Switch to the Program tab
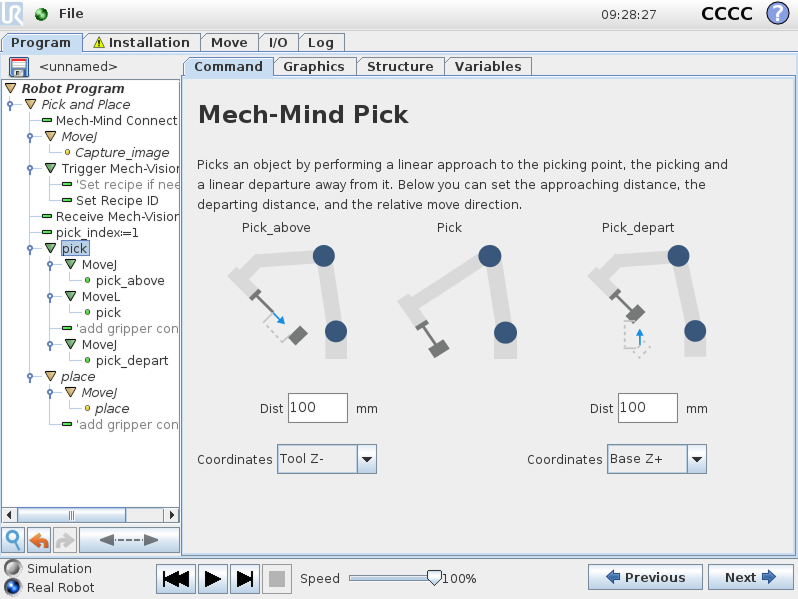Screen dimensions: 798x599 41,42
